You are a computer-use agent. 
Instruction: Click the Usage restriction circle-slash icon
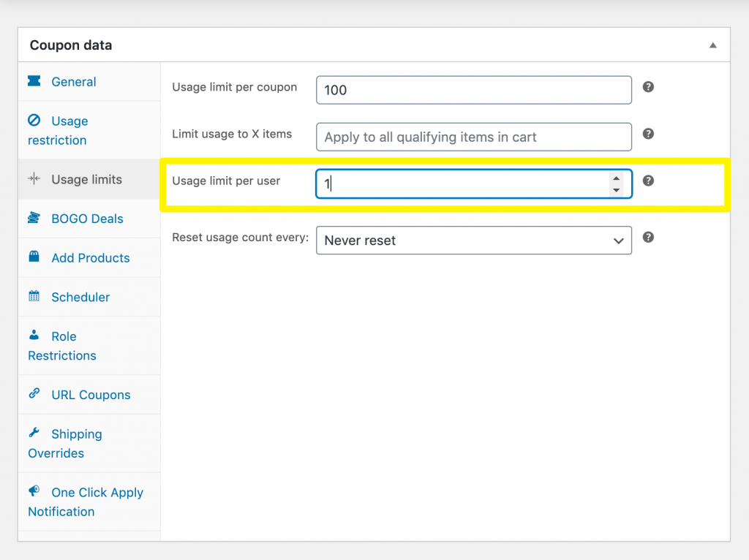coord(34,120)
